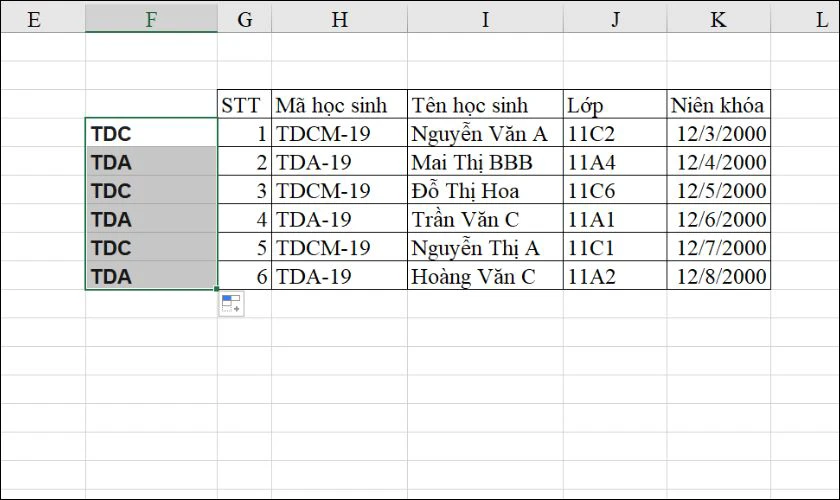The image size is (840, 500).
Task: Select TDCM-19 code in Nguyễn Văn A row
Action: click(x=339, y=133)
